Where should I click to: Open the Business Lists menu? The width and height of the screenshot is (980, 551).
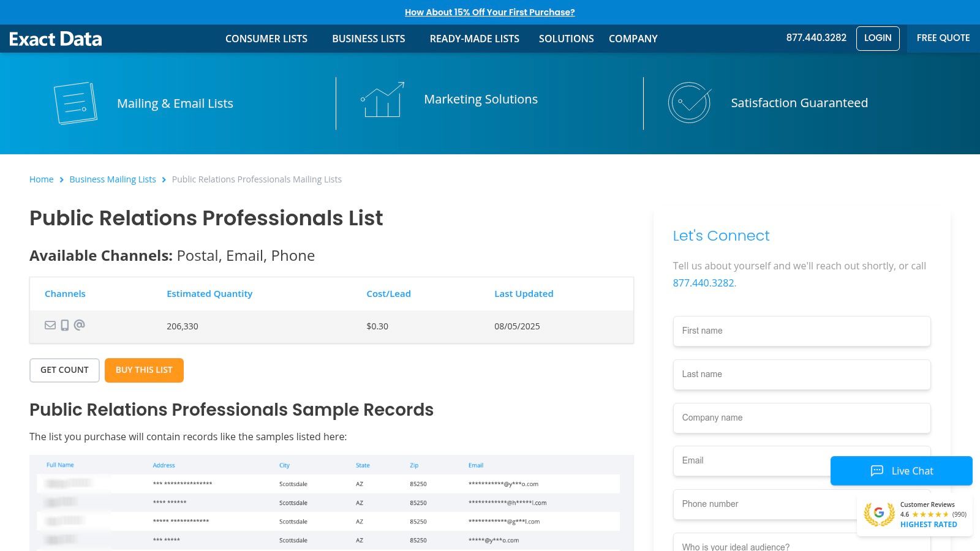pos(369,39)
